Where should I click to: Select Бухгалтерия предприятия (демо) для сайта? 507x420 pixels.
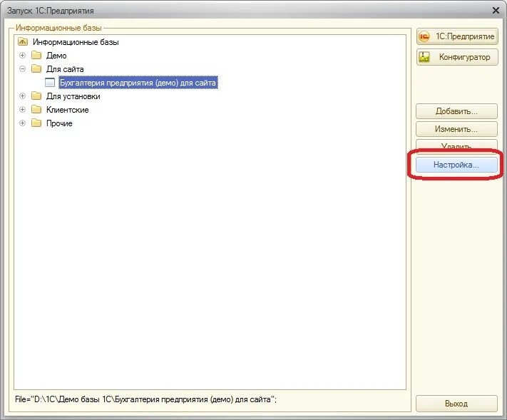(x=138, y=83)
